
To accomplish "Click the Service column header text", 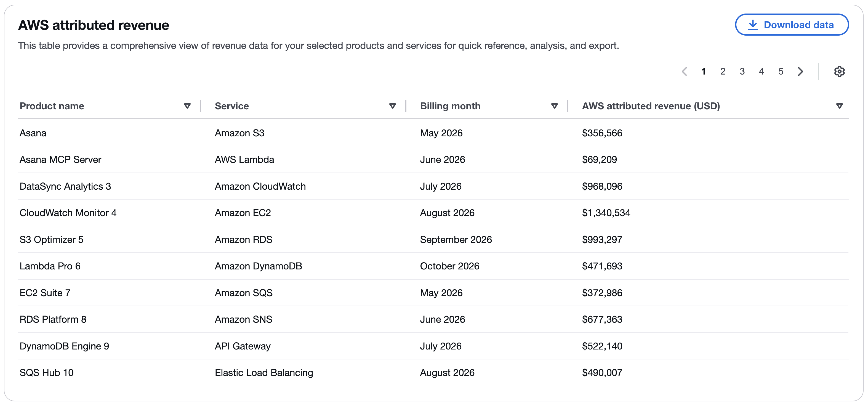I will coord(232,106).
